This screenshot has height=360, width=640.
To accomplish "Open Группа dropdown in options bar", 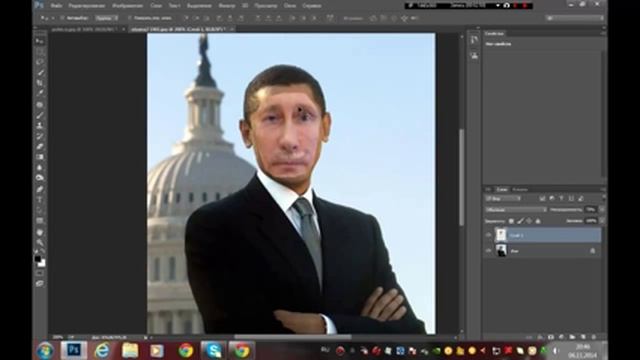I will coord(107,18).
